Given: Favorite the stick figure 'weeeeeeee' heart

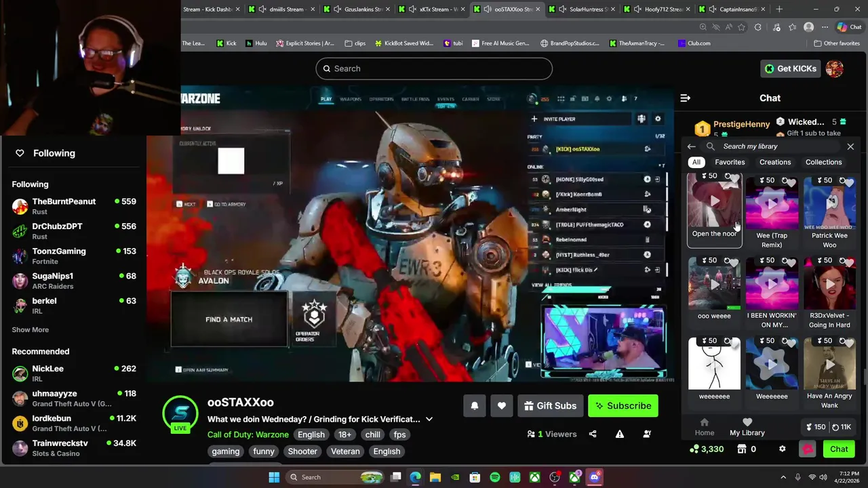Looking at the screenshot, I should 734,343.
